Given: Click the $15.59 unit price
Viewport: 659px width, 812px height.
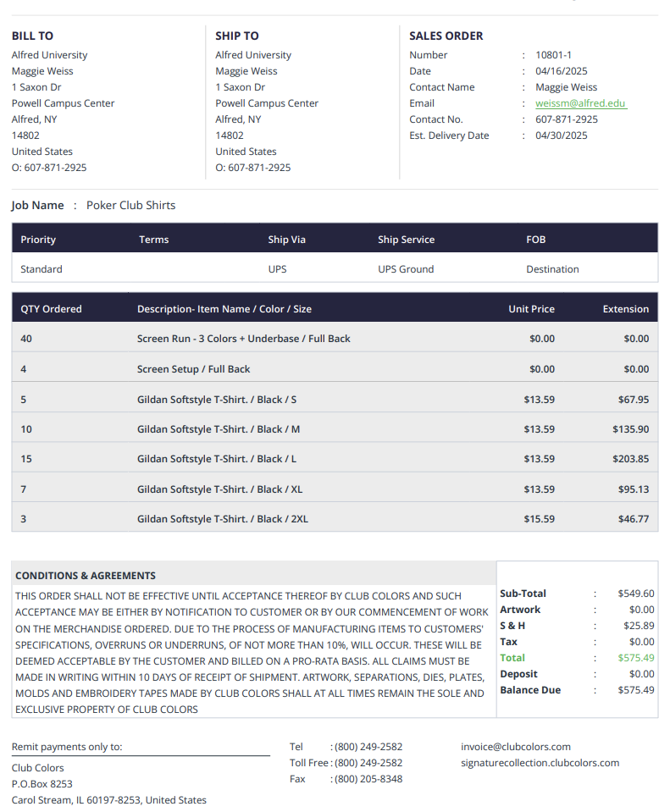Looking at the screenshot, I should 539,519.
